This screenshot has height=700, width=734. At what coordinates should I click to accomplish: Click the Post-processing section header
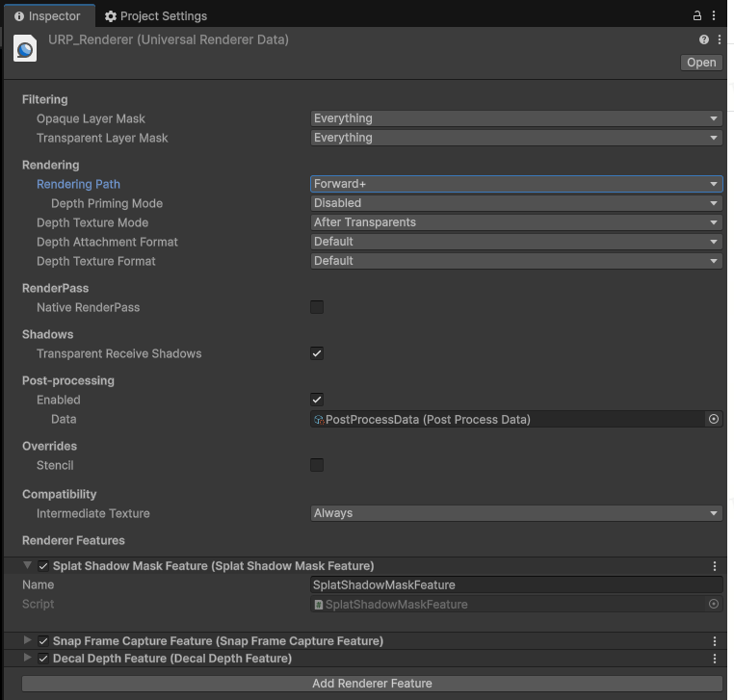click(67, 381)
